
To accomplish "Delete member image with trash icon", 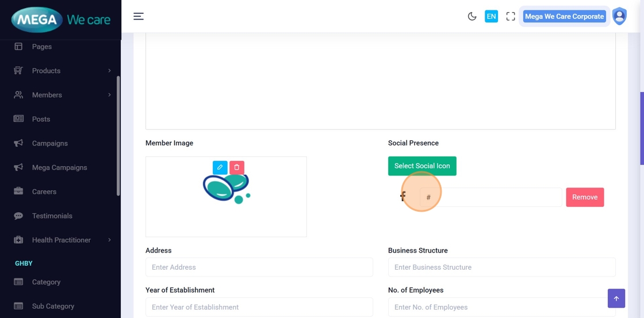I will 237,167.
